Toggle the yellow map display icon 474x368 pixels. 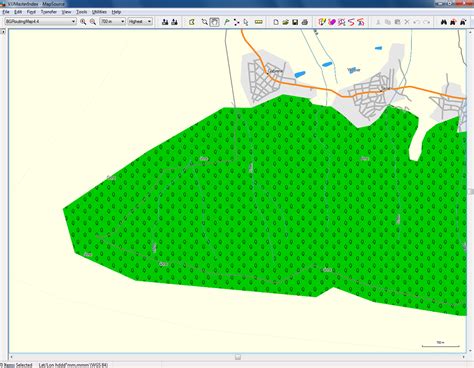(322, 22)
